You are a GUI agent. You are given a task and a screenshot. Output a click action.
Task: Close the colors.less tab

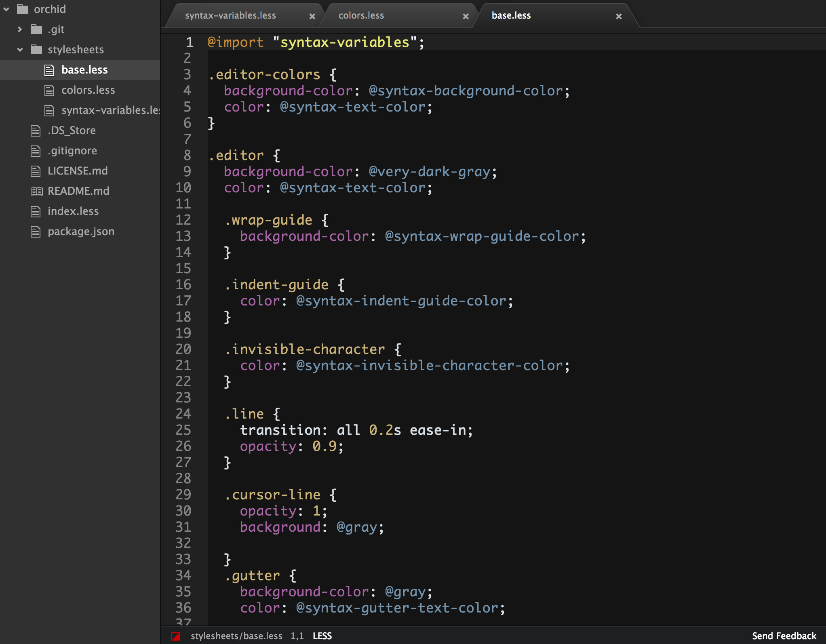tap(466, 17)
